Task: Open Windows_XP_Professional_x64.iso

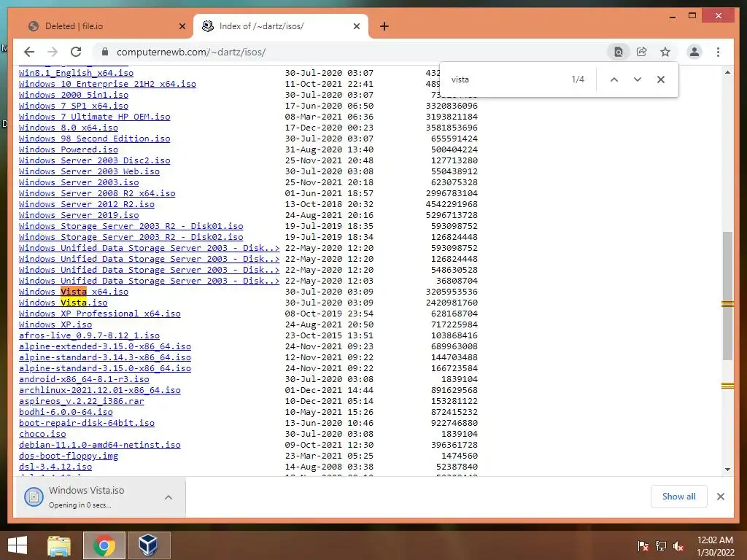Action: 99,314
